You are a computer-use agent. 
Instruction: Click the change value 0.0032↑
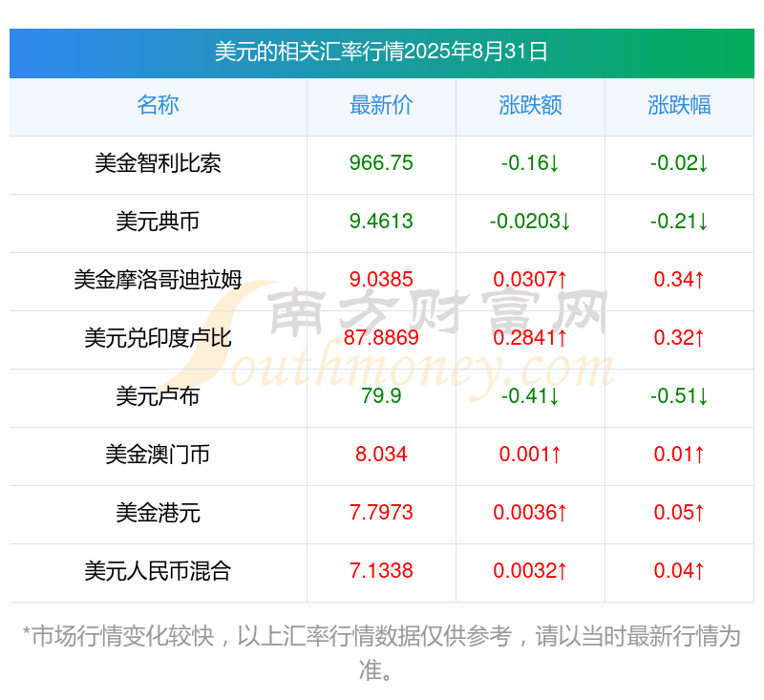[x=530, y=571]
